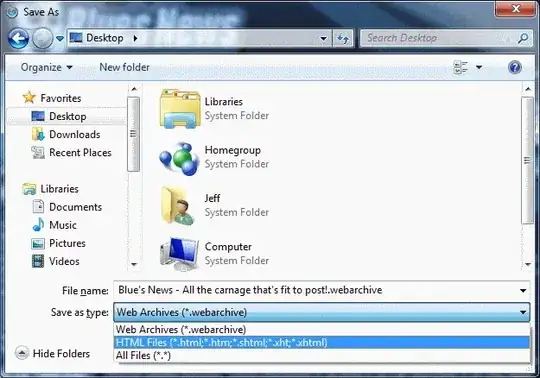Go back using the blue Back arrow

tap(18, 38)
